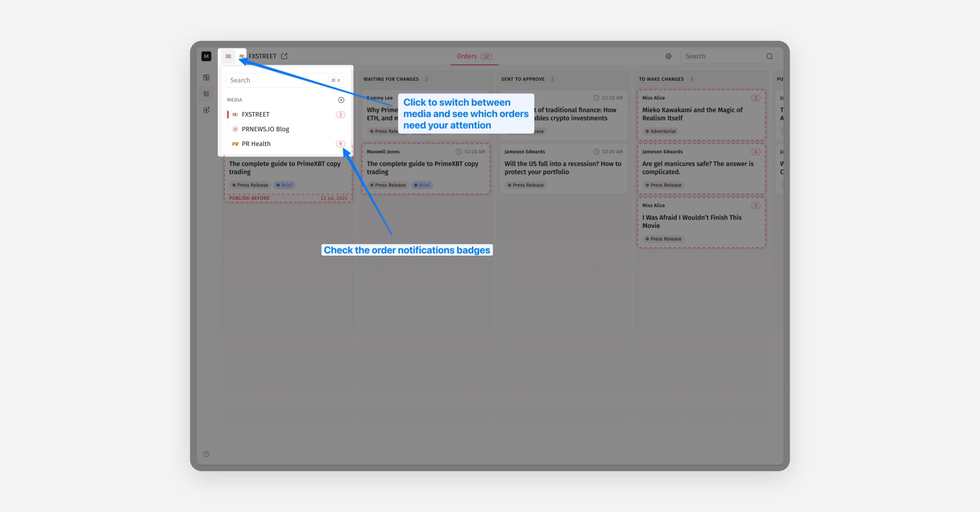The height and width of the screenshot is (512, 980).
Task: Switch to PRNEWS.IO Blog media
Action: 265,129
